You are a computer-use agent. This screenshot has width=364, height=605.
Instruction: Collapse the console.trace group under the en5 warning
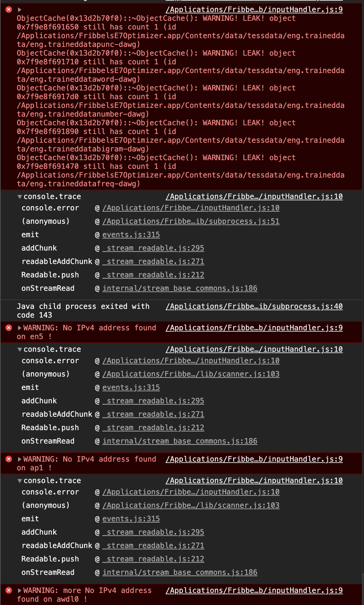click(x=20, y=349)
